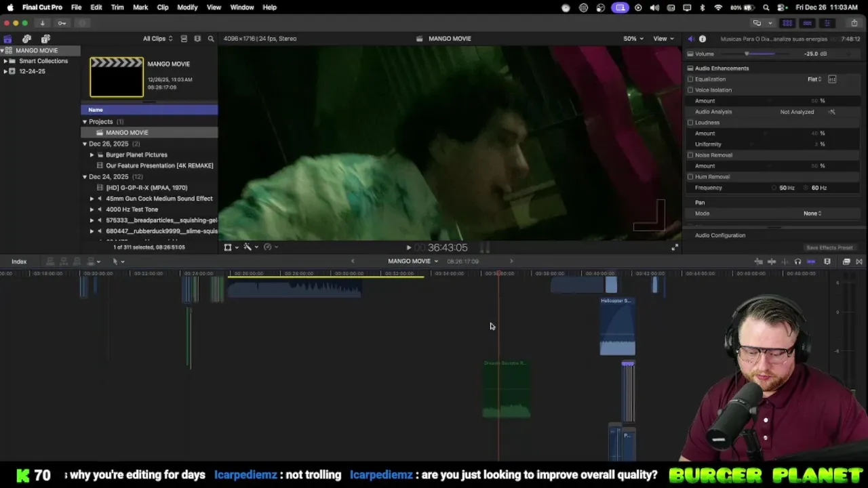868x488 pixels.
Task: Toggle solo headphones button in timeline
Action: (x=797, y=262)
